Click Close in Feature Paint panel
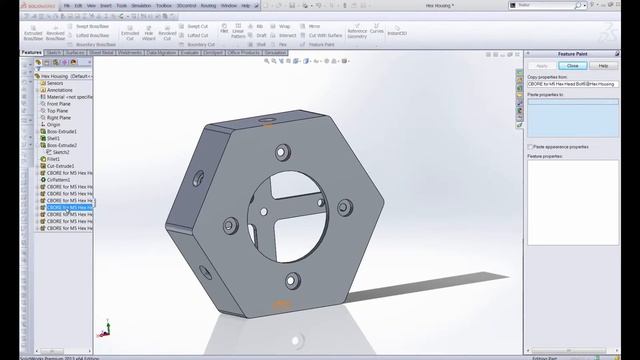 tap(573, 66)
